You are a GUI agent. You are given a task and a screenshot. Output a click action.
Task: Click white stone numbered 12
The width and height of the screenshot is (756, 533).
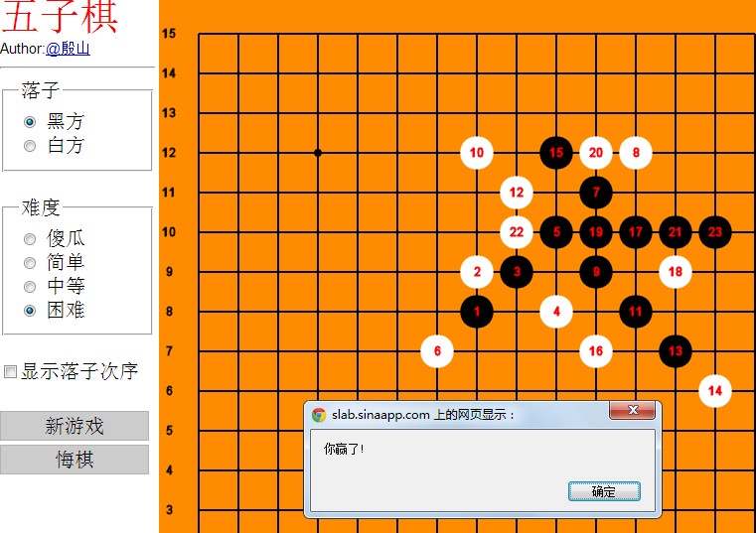point(517,193)
